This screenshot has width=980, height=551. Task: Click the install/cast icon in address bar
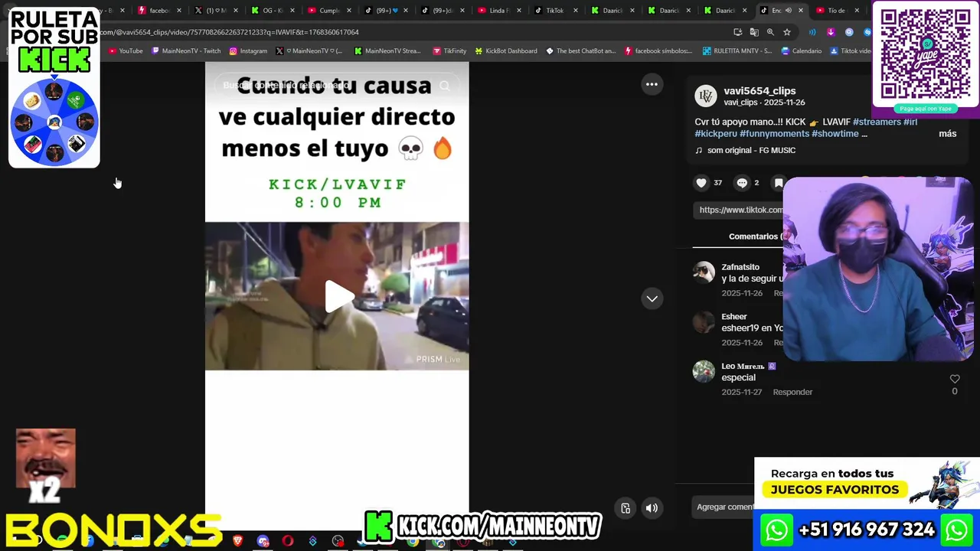click(737, 32)
